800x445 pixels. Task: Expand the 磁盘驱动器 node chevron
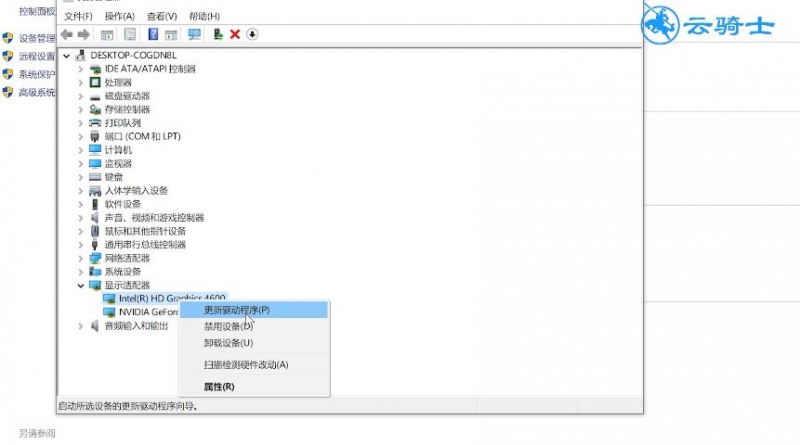80,96
